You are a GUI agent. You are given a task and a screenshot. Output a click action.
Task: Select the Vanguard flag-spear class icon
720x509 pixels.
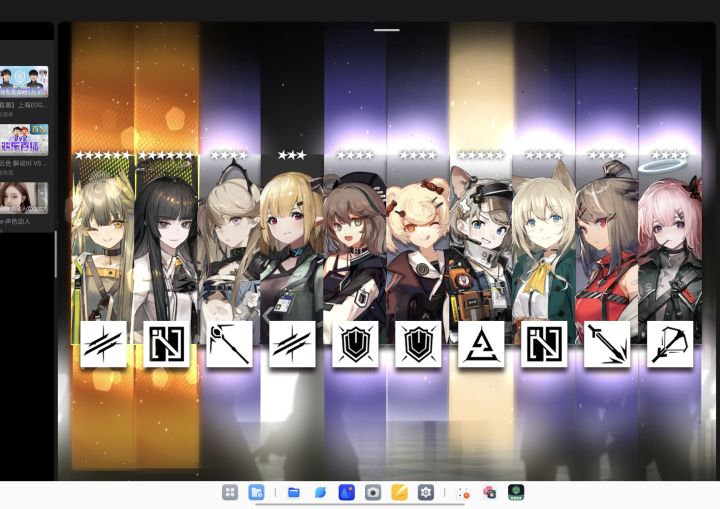(x=607, y=344)
